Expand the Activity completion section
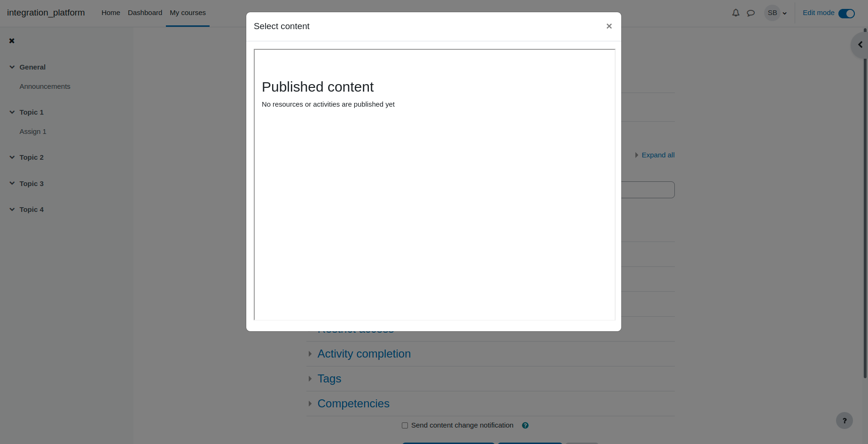Image resolution: width=868 pixels, height=444 pixels. pyautogui.click(x=364, y=354)
